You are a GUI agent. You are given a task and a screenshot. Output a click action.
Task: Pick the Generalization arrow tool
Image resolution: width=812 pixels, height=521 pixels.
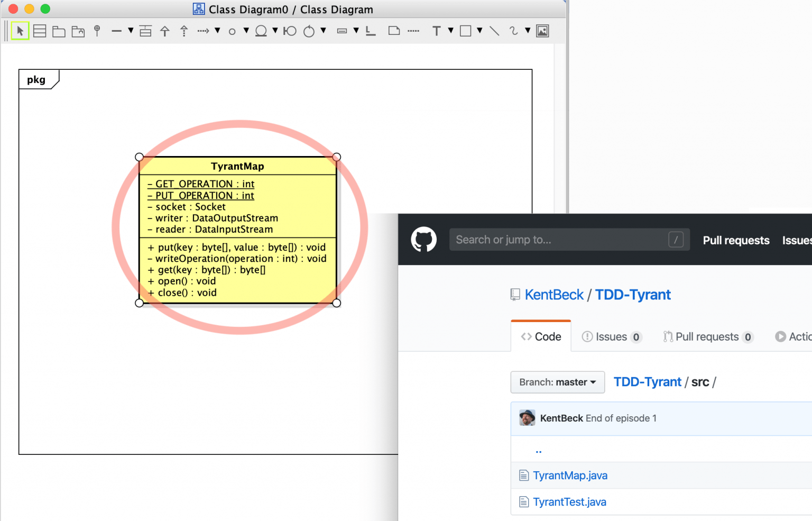[165, 31]
